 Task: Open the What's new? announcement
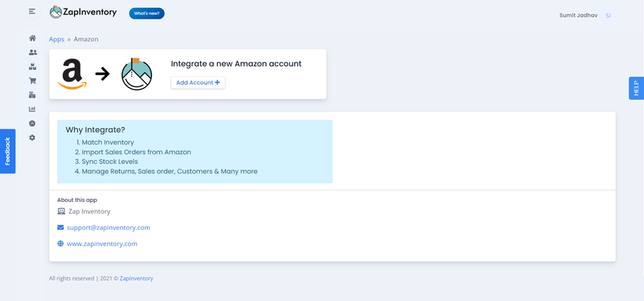coord(147,14)
